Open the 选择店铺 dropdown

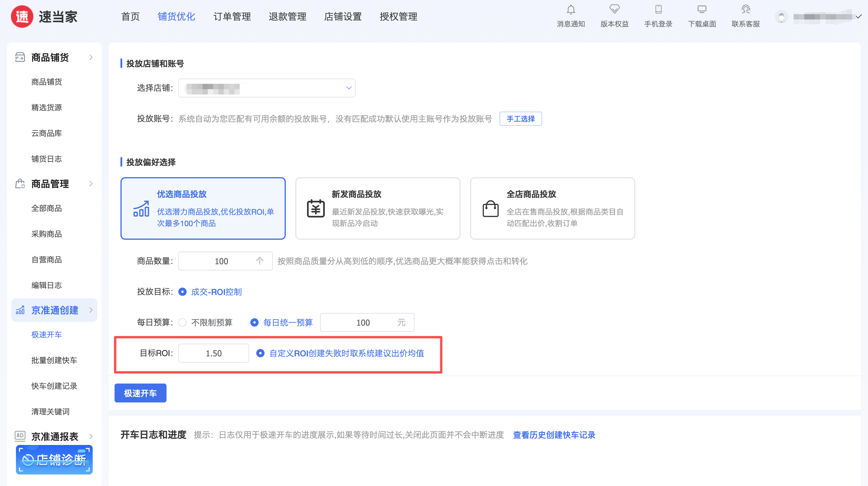(267, 88)
